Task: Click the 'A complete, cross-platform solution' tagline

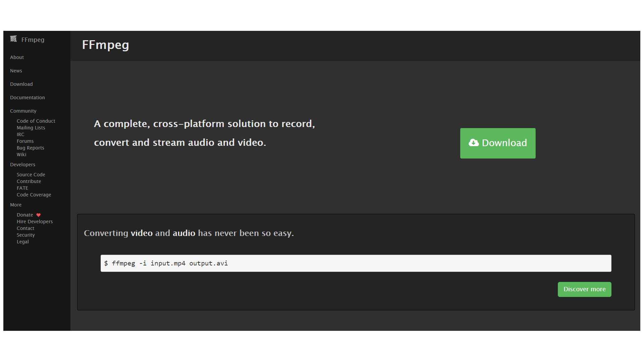Action: [x=205, y=133]
